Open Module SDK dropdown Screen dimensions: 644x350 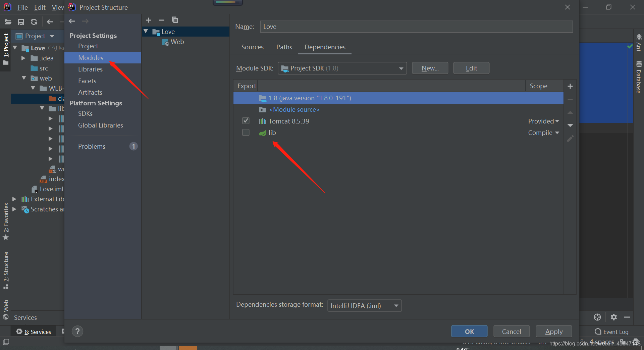click(342, 68)
